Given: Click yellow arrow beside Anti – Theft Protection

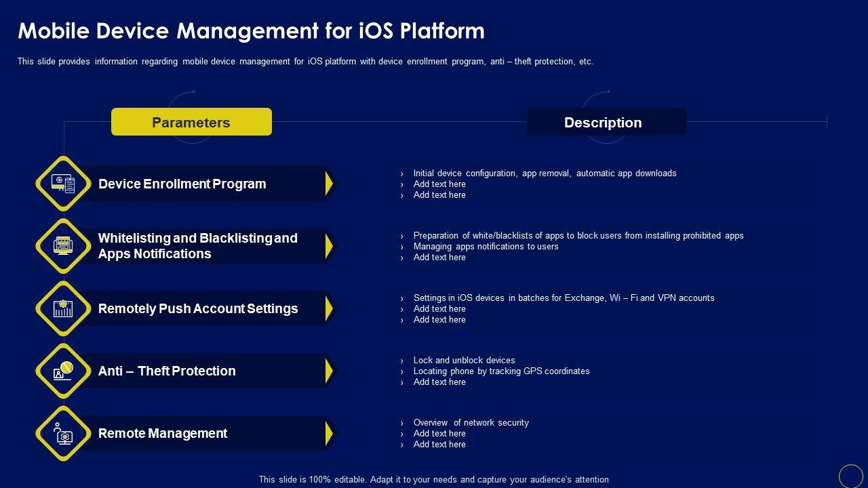Looking at the screenshot, I should (x=329, y=371).
